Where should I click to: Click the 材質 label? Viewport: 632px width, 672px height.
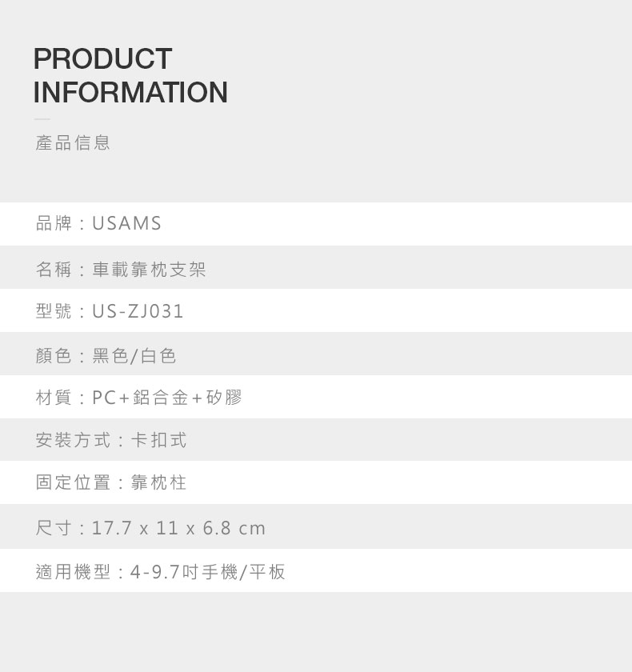(54, 398)
